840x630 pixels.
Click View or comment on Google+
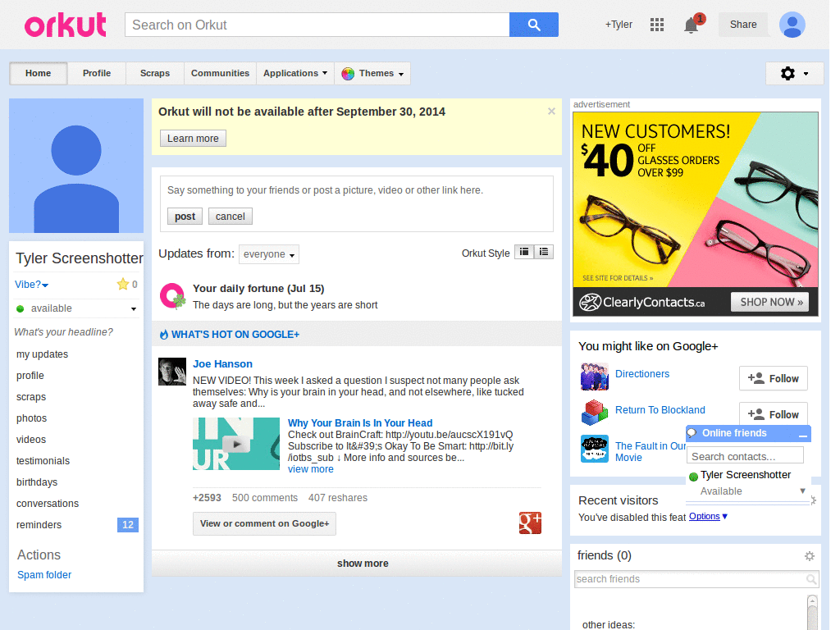pos(265,523)
